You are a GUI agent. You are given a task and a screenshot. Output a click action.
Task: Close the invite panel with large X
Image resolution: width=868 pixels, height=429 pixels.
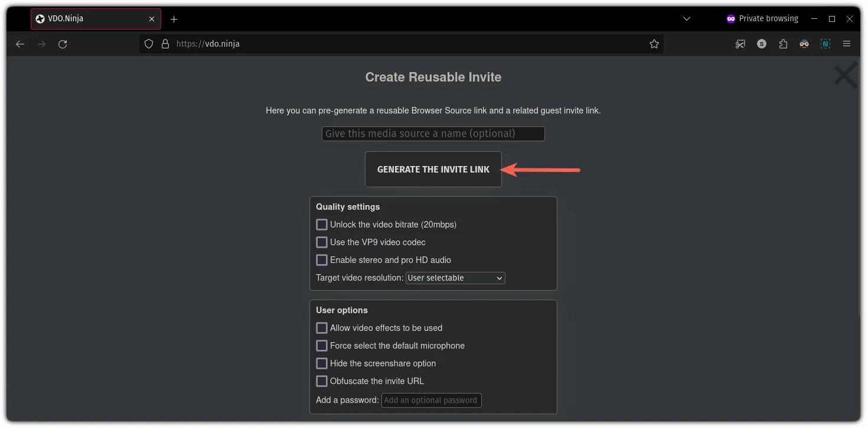(846, 76)
